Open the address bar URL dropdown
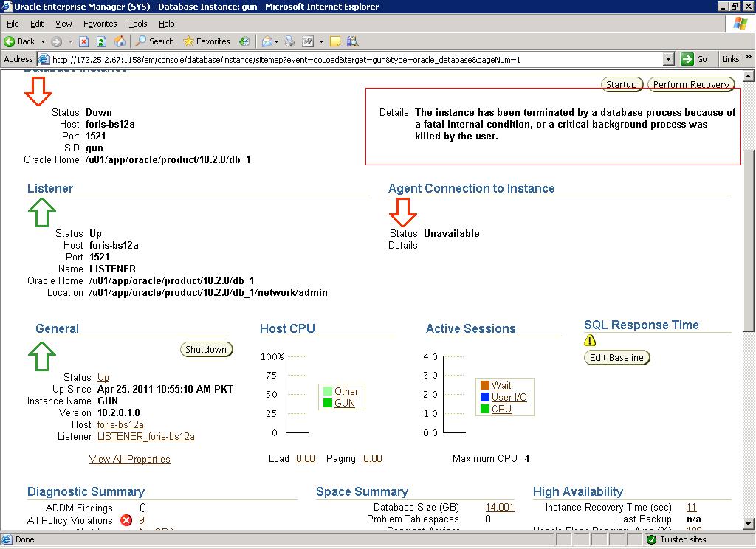 click(669, 59)
